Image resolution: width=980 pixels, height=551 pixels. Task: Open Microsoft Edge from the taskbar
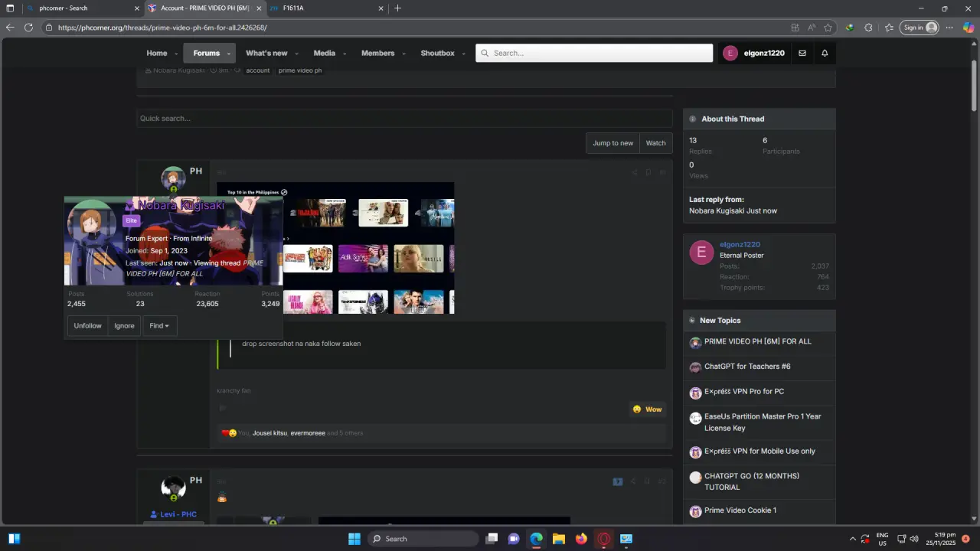tap(537, 539)
